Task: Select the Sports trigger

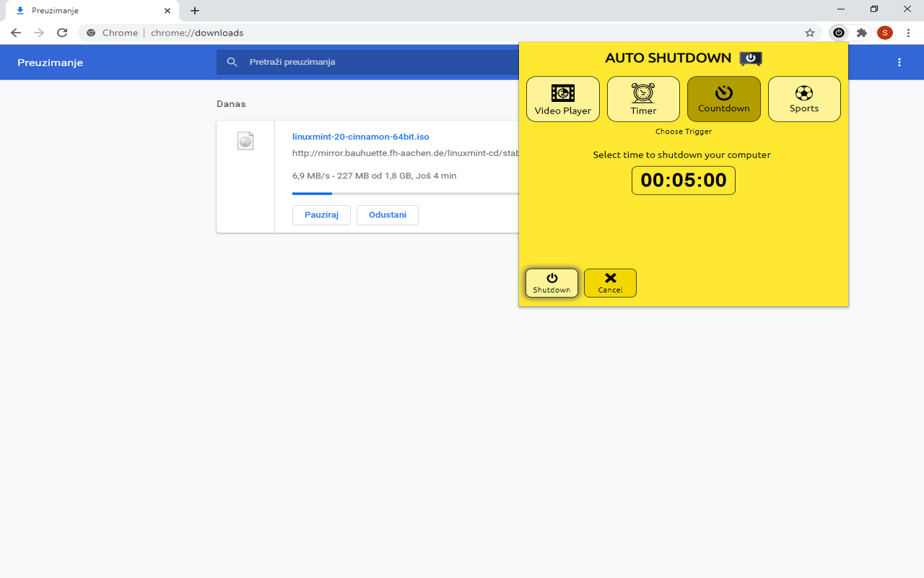Action: pos(804,98)
